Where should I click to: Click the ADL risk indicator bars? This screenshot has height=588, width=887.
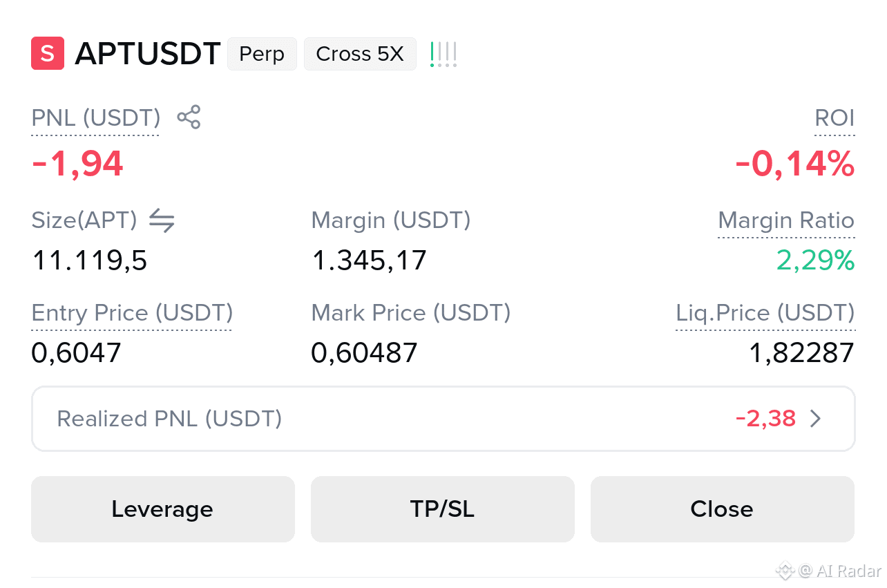point(443,54)
